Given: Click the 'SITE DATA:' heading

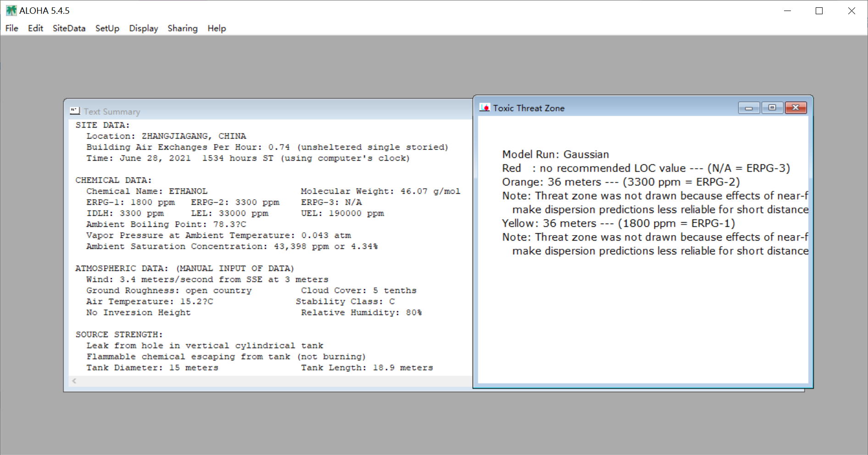Looking at the screenshot, I should [x=103, y=125].
